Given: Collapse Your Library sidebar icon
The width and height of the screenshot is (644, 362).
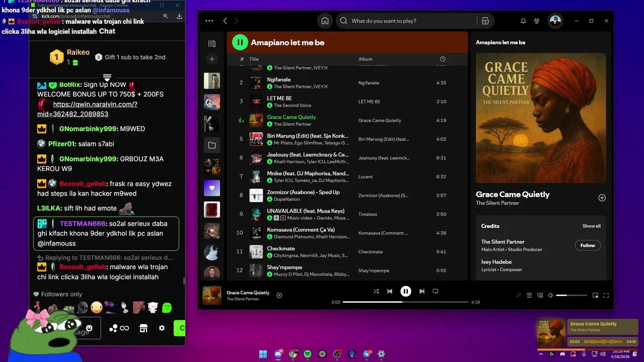Looking at the screenshot, I should [x=212, y=44].
